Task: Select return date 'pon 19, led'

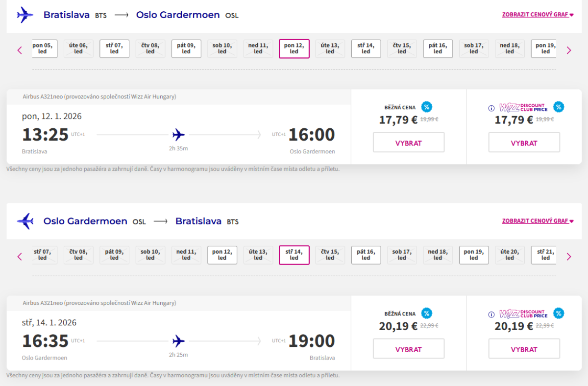Action: tap(474, 255)
